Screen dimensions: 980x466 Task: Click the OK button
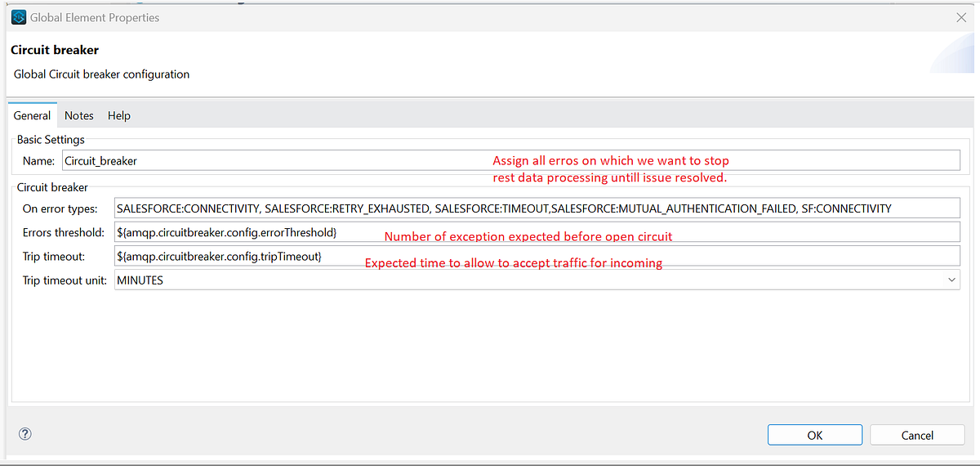pyautogui.click(x=815, y=435)
